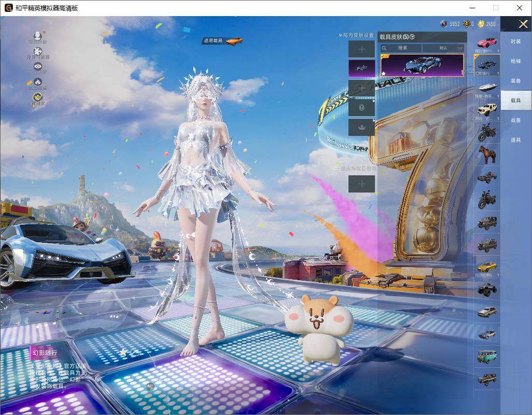Click the star icon on the floor tile

pyautogui.click(x=123, y=352)
